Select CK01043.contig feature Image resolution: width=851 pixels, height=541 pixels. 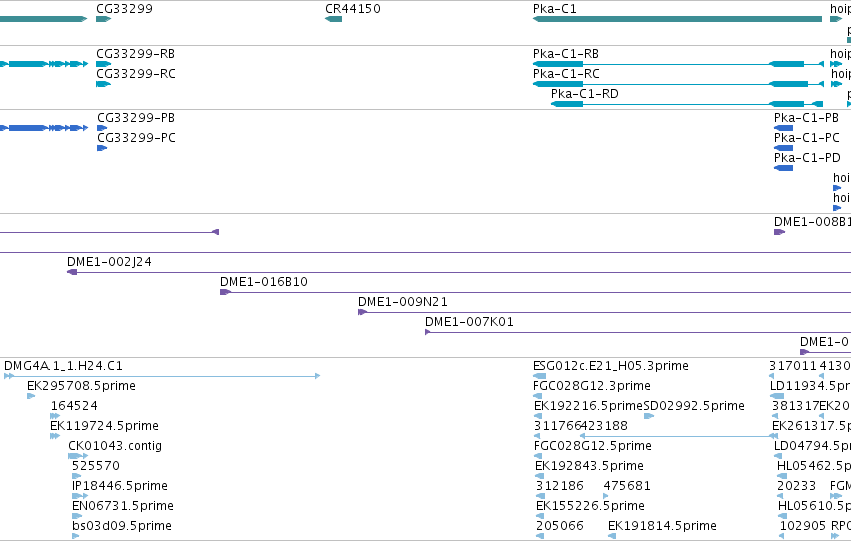(78, 456)
